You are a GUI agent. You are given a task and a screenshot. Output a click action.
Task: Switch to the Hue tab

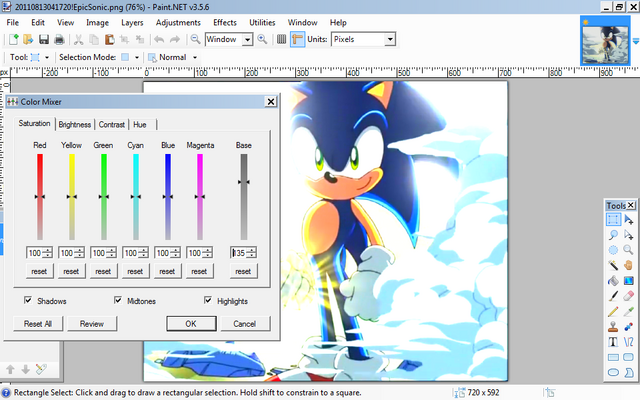coord(140,124)
